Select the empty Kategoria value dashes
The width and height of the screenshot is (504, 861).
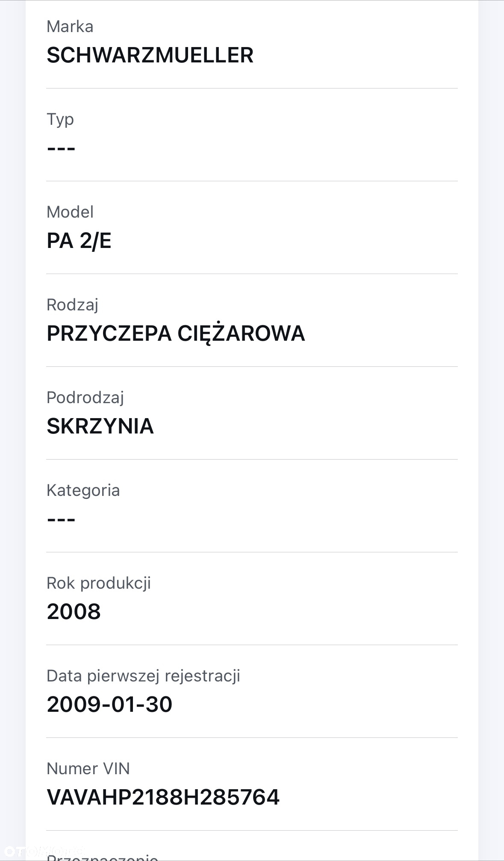click(61, 520)
